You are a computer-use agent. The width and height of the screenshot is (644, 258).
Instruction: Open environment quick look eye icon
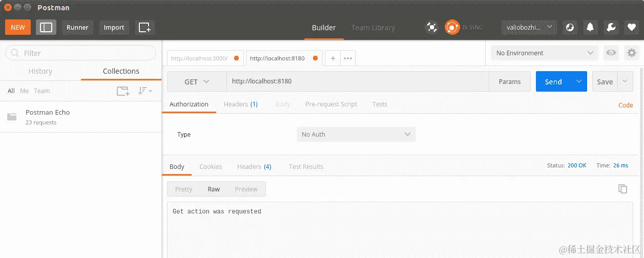[x=611, y=53]
